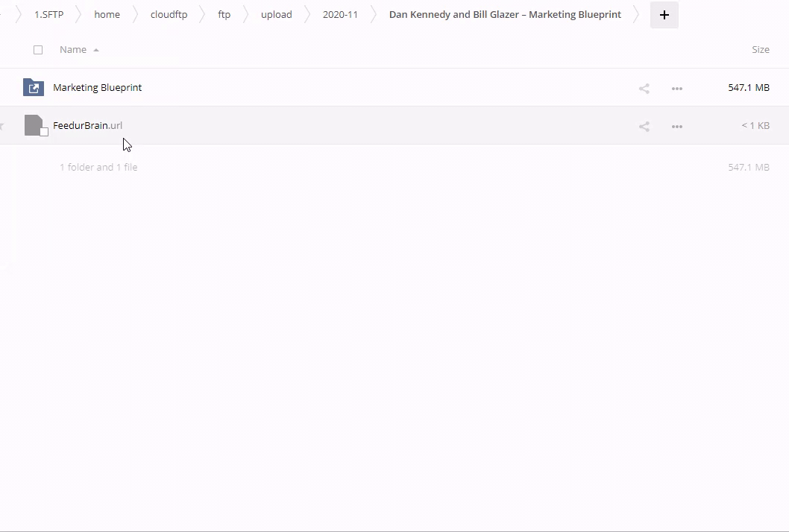Viewport: 789px width, 532px height.
Task: Jump to the cloudftp breadcrumb folder
Action: pos(169,15)
